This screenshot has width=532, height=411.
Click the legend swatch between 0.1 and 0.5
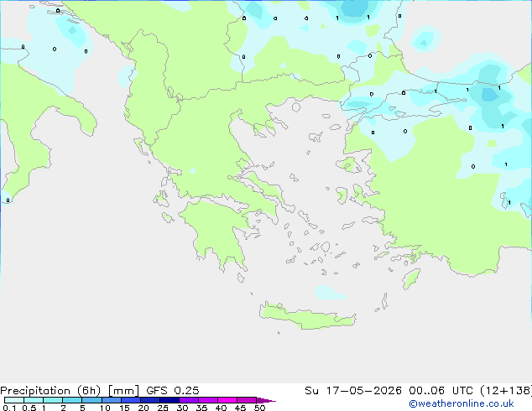pyautogui.click(x=14, y=400)
